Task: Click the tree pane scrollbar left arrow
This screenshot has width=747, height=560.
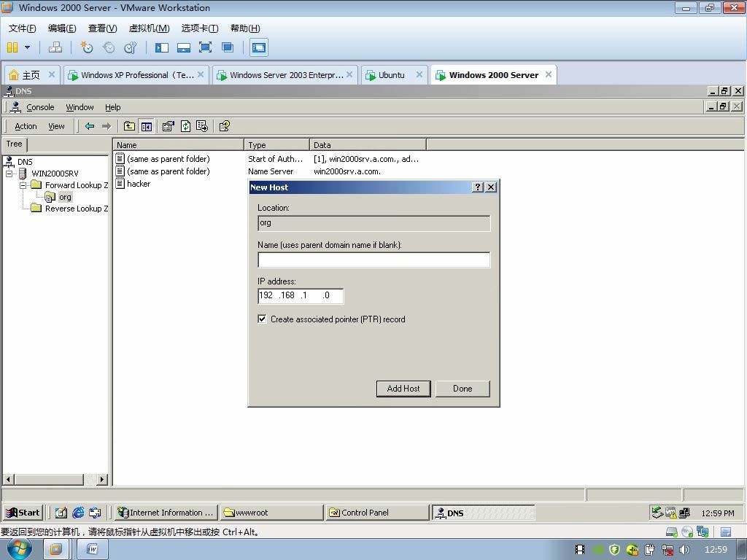Action: (x=9, y=479)
